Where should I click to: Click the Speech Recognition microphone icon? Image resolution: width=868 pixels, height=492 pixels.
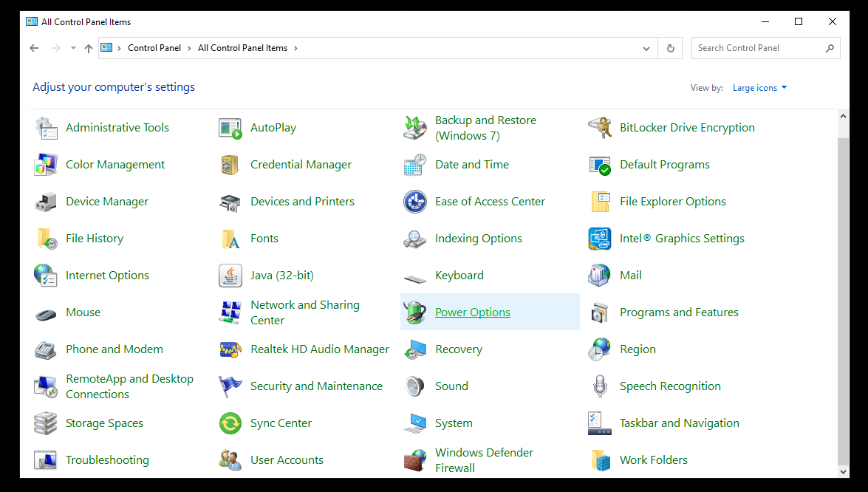coord(600,386)
